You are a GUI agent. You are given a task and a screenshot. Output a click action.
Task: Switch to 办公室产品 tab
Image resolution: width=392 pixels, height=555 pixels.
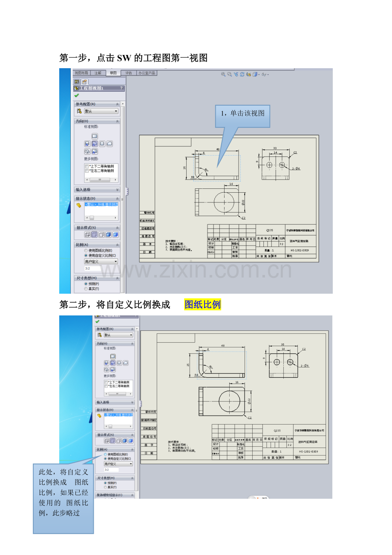coord(147,73)
